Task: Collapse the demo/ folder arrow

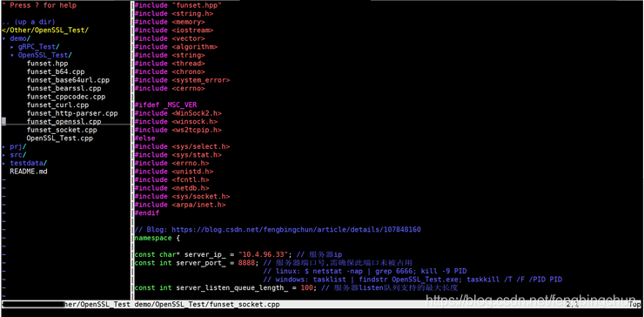Action: click(x=3, y=38)
